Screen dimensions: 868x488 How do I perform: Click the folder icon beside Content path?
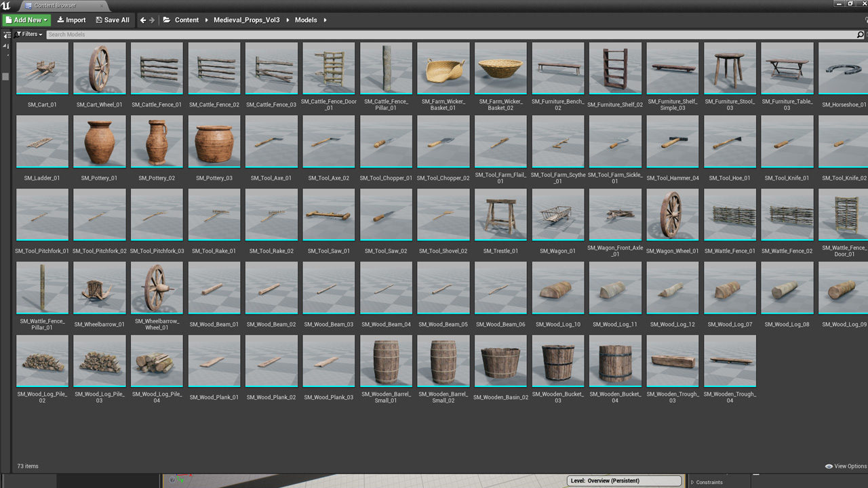point(167,20)
